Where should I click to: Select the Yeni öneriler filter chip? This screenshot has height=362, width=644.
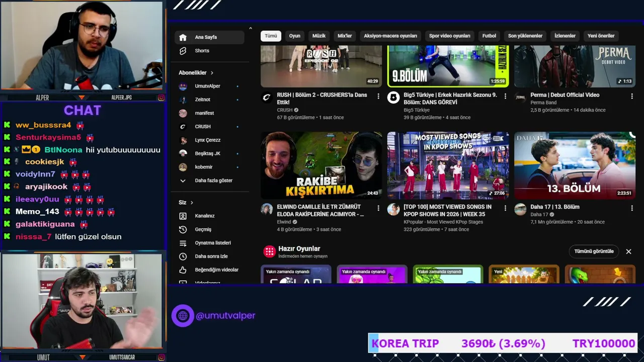601,36
